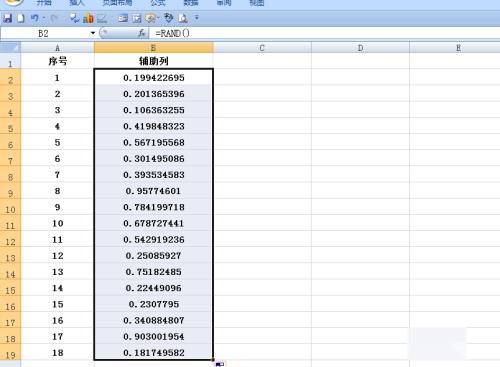Click cell with value 0.201365396

[153, 94]
